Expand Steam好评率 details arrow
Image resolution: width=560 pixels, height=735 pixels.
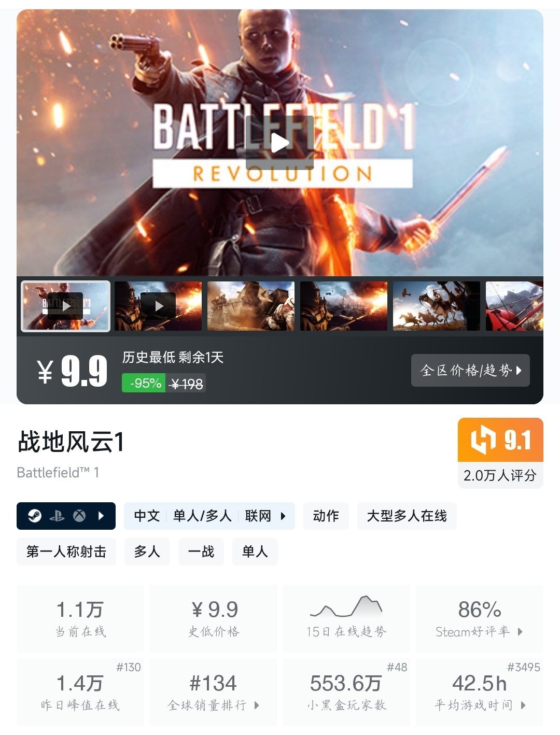coord(520,631)
